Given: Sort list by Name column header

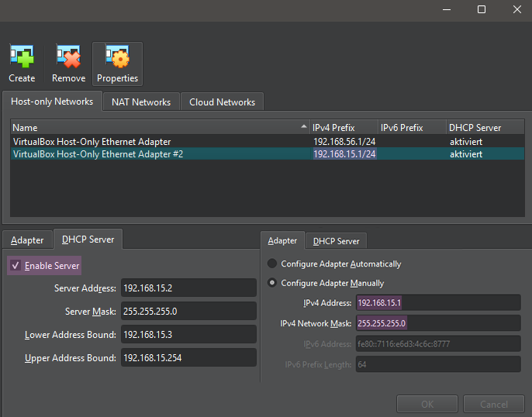Looking at the screenshot, I should tap(160, 128).
